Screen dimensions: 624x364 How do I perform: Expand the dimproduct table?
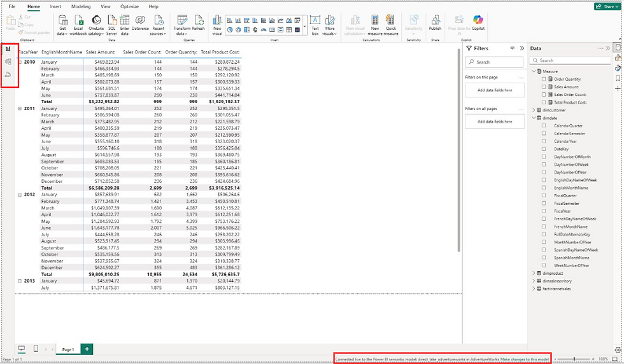[x=534, y=273]
